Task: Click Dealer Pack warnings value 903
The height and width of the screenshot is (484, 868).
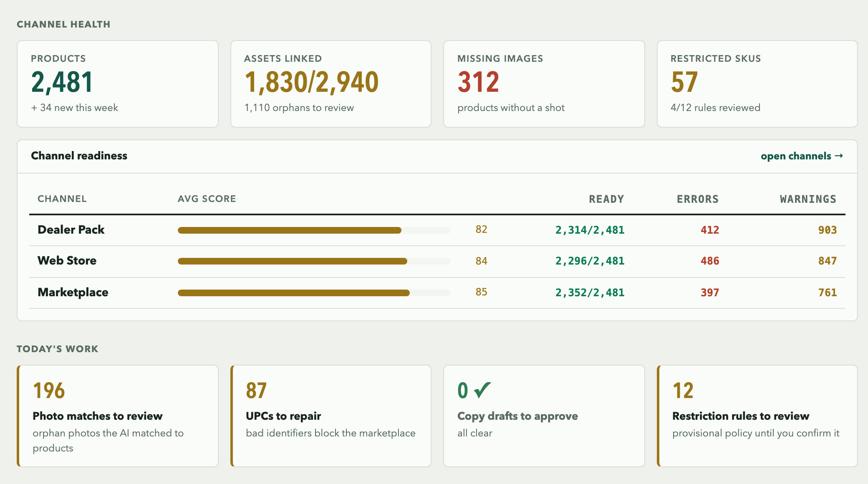Action: tap(828, 230)
